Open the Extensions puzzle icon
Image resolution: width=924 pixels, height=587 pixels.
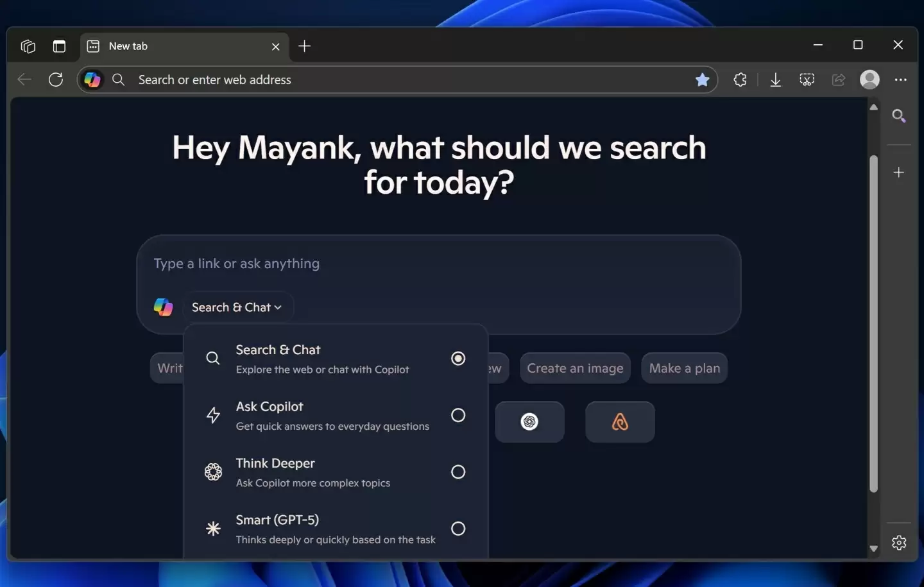[x=740, y=80]
